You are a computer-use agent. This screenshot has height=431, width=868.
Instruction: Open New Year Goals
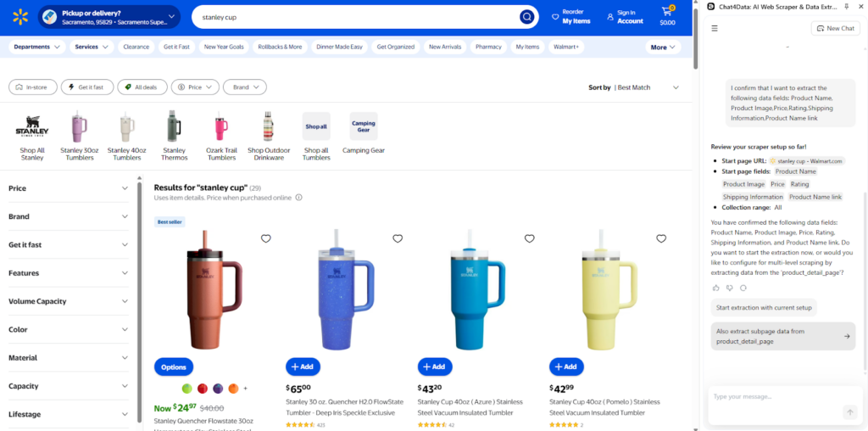tap(224, 48)
